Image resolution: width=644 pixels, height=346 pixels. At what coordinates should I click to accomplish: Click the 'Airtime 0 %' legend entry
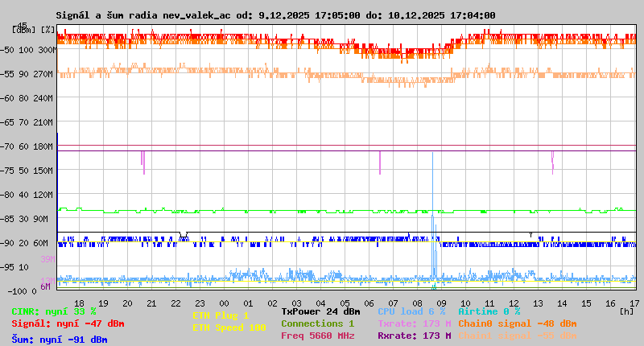click(x=489, y=311)
